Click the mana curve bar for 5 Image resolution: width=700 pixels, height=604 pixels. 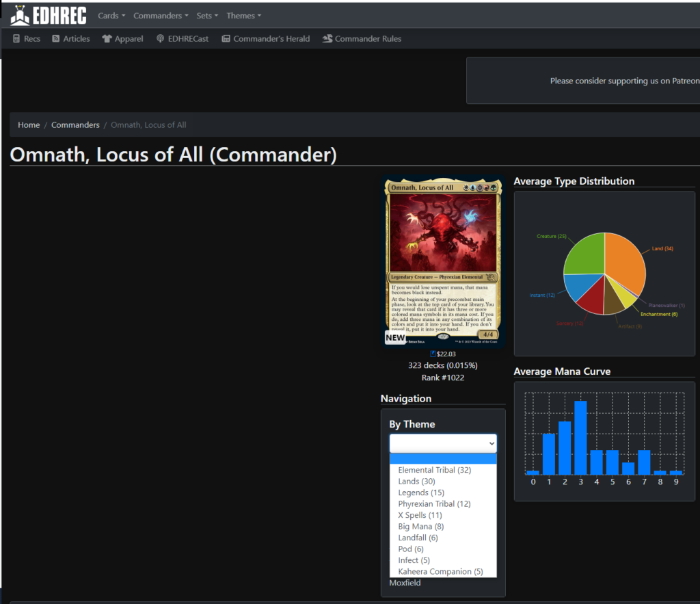point(612,462)
